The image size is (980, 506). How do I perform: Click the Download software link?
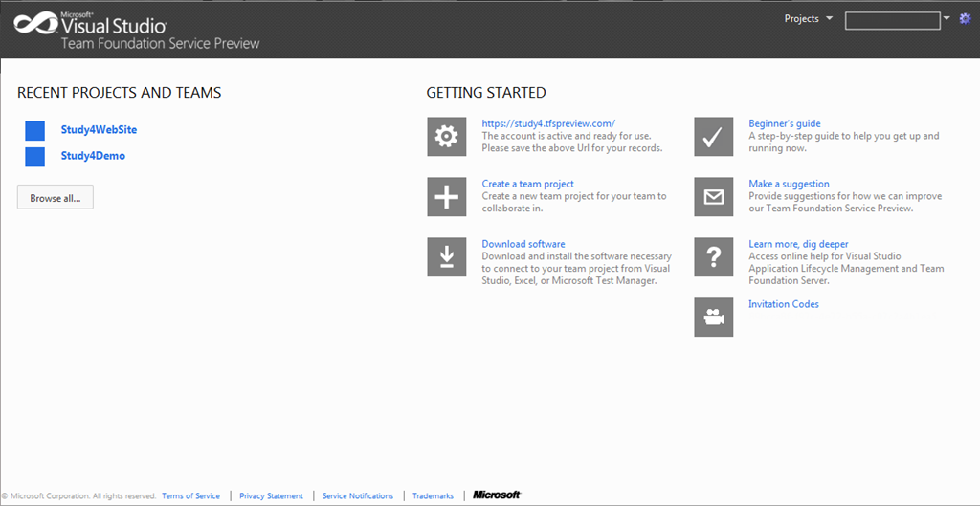[523, 244]
